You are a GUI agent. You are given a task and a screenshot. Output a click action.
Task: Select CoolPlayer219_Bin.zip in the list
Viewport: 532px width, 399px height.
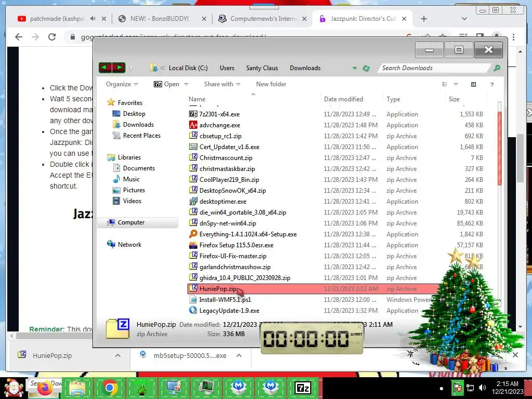pos(229,179)
